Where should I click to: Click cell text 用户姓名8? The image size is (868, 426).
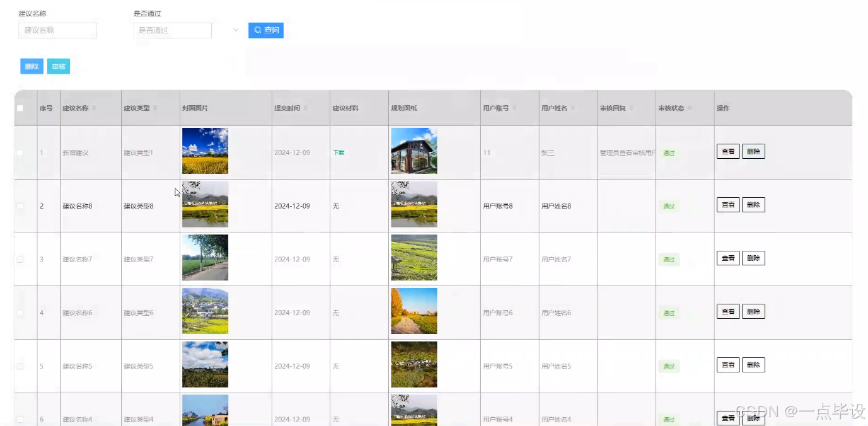coord(556,206)
